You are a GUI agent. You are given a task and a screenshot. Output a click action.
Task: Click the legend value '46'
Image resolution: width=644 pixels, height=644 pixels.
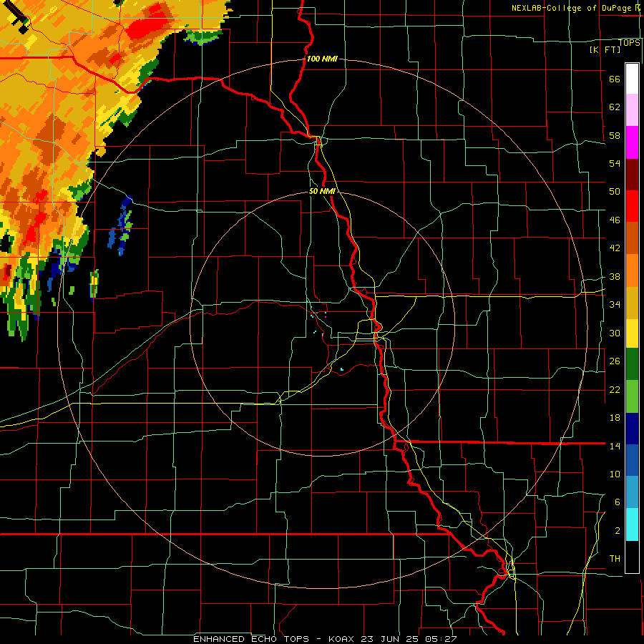click(615, 220)
